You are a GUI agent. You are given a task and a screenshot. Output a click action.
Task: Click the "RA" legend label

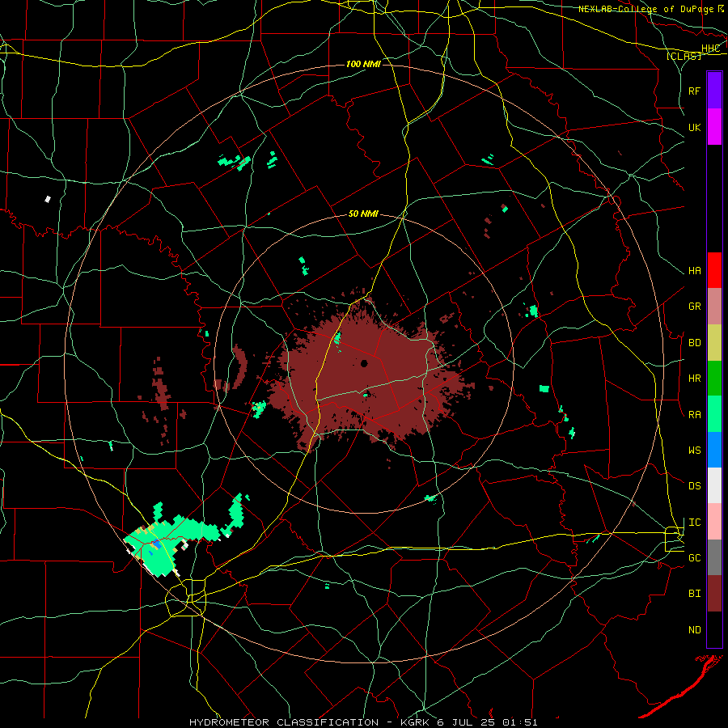[695, 415]
